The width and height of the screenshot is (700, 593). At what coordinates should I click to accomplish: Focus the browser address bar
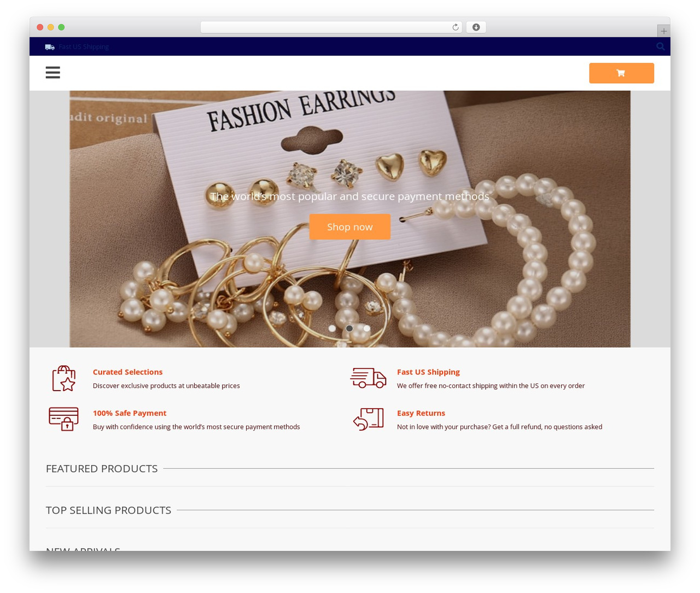click(331, 27)
